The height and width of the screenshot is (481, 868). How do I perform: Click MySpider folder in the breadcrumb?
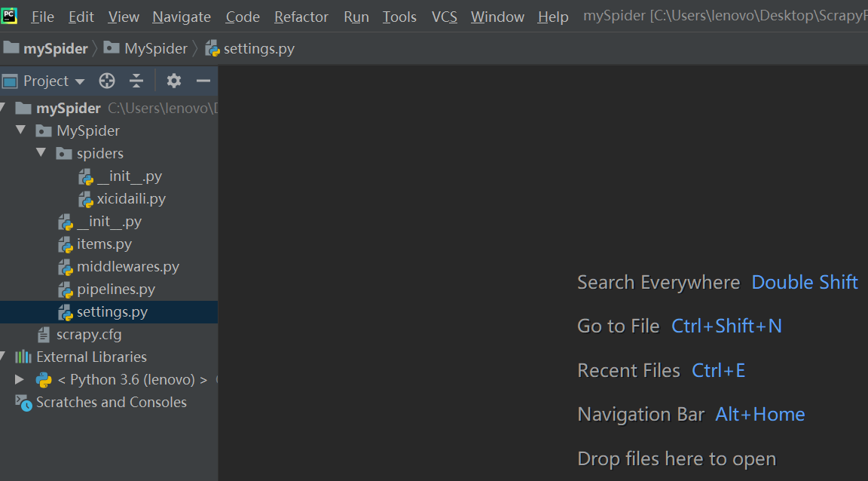[x=145, y=49]
